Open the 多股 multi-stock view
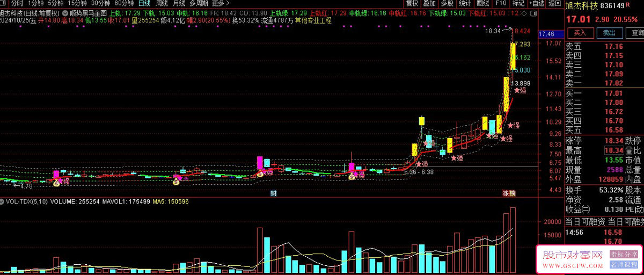 coord(448,3)
